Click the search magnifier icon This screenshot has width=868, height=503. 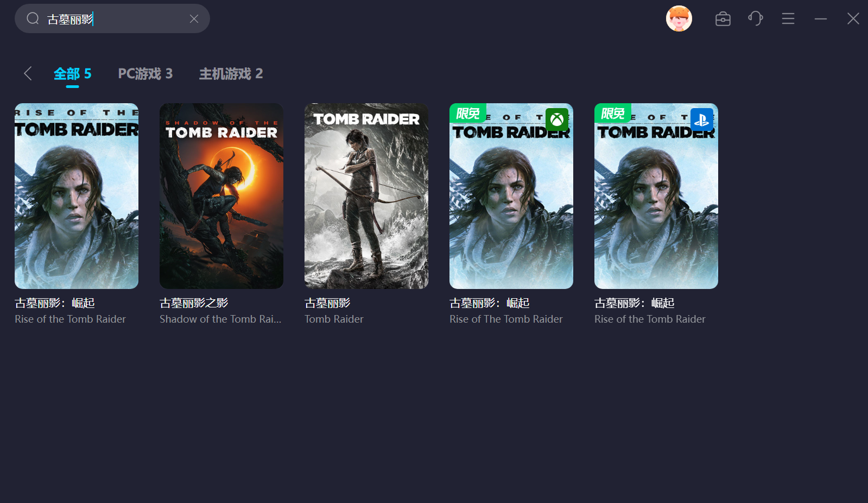click(33, 19)
